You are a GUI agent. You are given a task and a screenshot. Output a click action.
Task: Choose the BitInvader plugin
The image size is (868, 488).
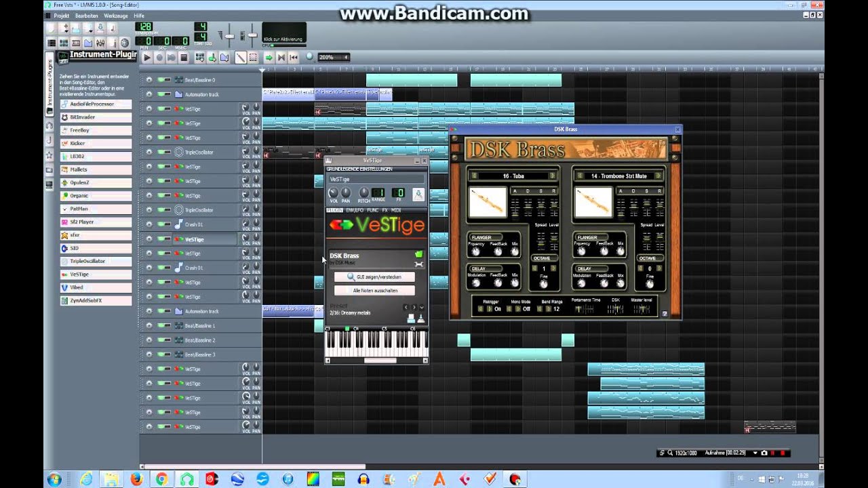click(95, 117)
